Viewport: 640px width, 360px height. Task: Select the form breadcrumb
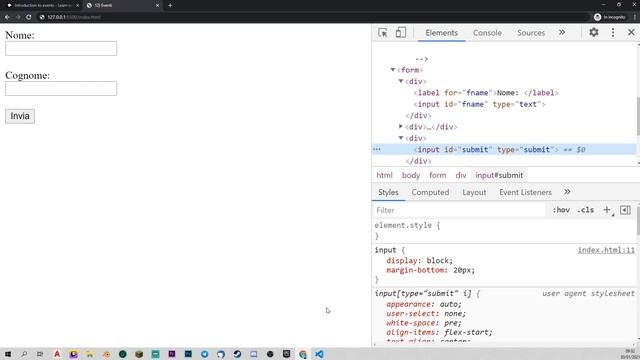point(438,175)
